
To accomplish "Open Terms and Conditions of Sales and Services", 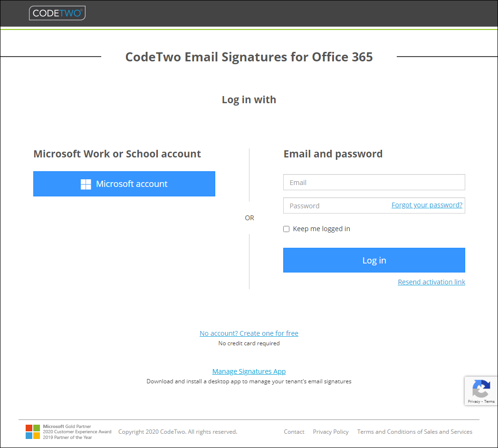I will 414,431.
